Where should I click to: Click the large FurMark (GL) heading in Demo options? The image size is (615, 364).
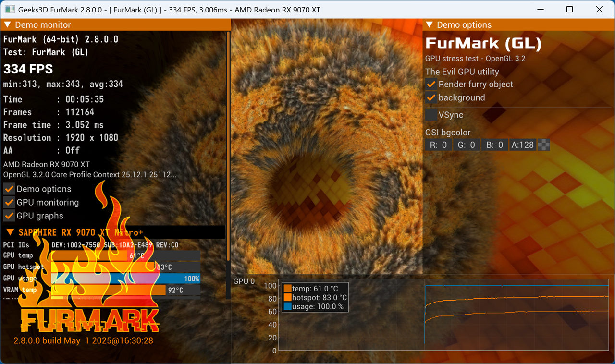pos(483,44)
